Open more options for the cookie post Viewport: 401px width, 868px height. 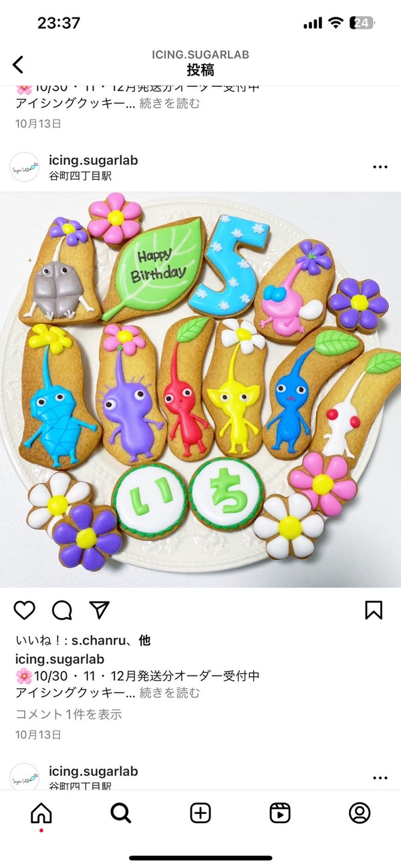click(380, 167)
